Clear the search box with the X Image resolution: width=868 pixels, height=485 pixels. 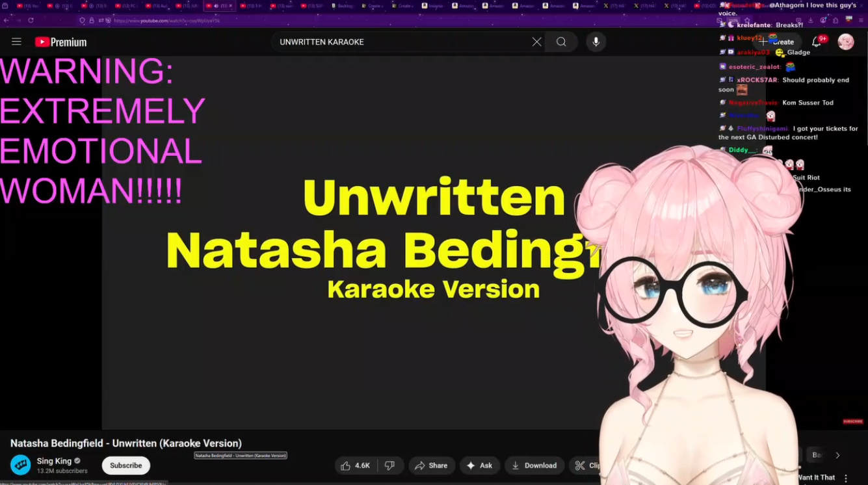pyautogui.click(x=536, y=42)
